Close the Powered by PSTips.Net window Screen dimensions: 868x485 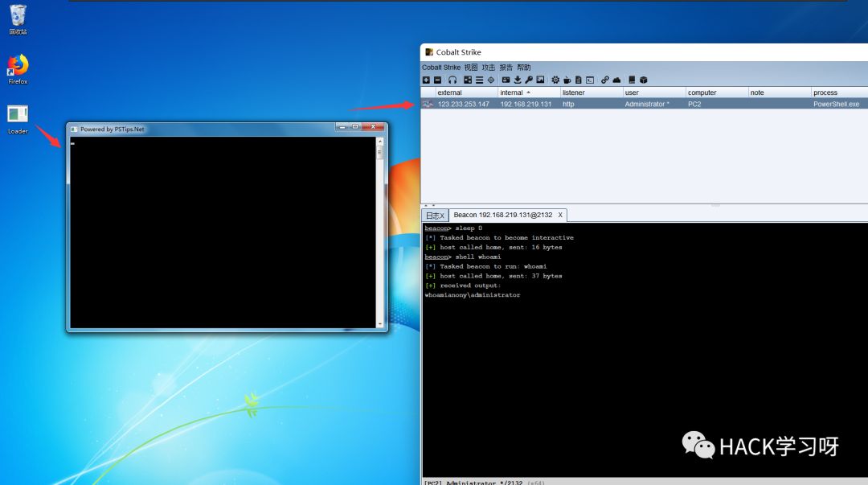click(x=373, y=127)
